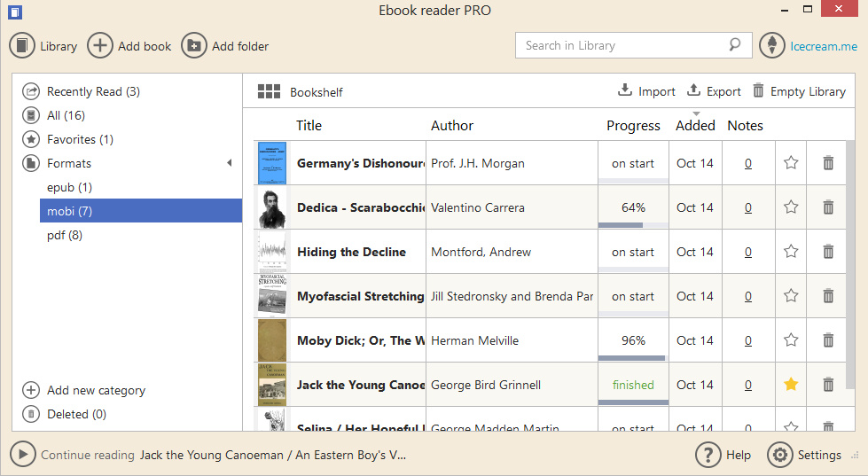Sort the list by Title header
Image resolution: width=868 pixels, height=476 pixels.
tap(309, 126)
